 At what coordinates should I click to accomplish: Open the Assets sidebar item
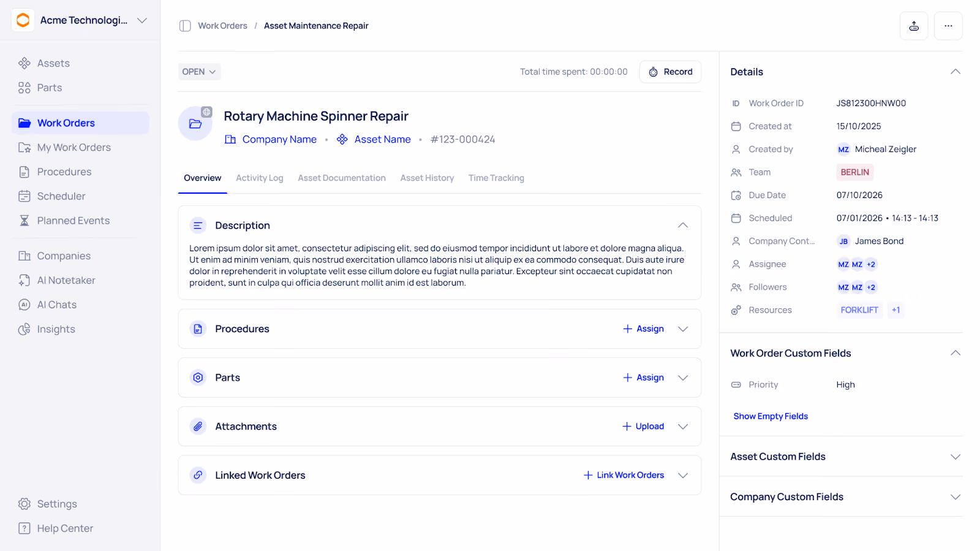tap(80, 63)
